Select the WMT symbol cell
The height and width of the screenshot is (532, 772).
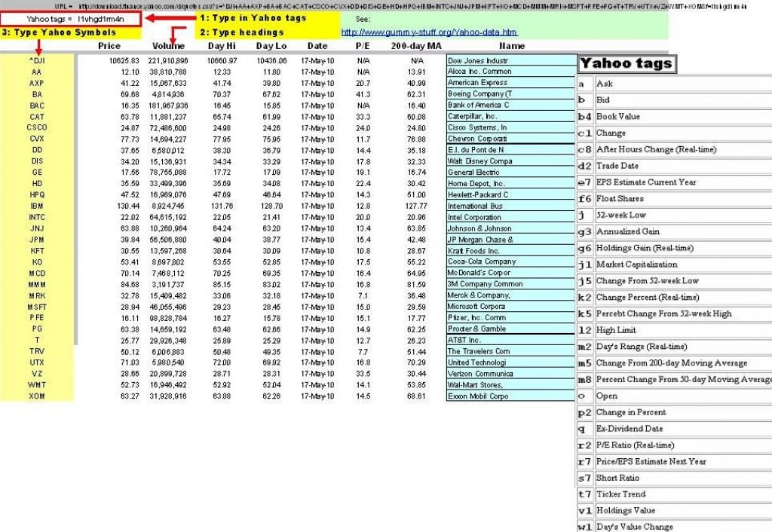pyautogui.click(x=37, y=384)
